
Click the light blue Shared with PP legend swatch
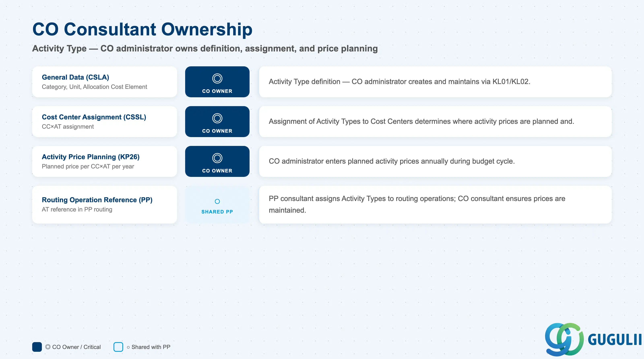118,347
